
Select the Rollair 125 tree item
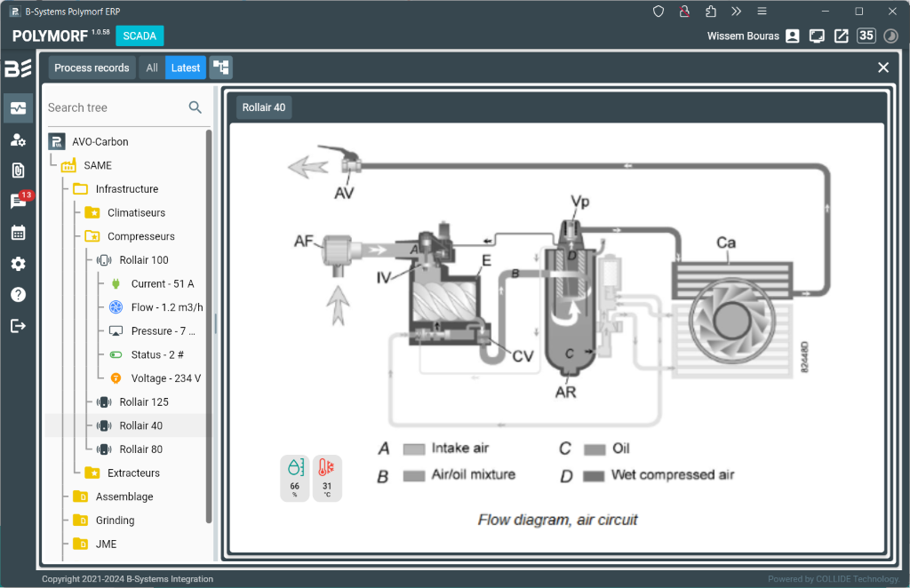144,402
